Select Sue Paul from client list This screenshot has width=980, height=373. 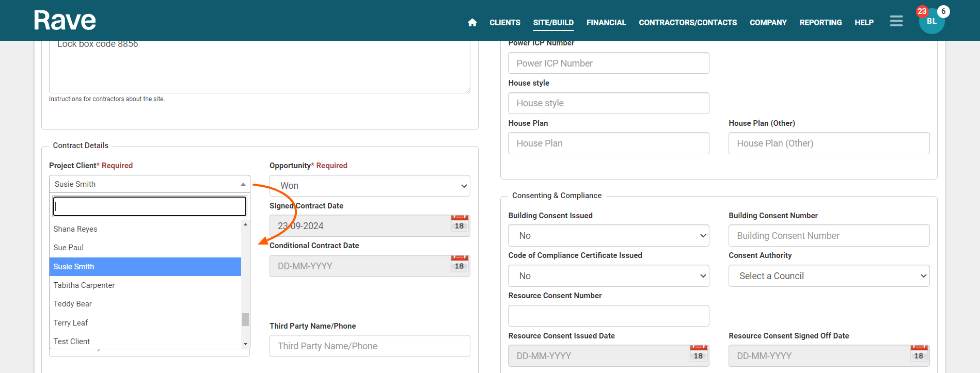pyautogui.click(x=146, y=248)
